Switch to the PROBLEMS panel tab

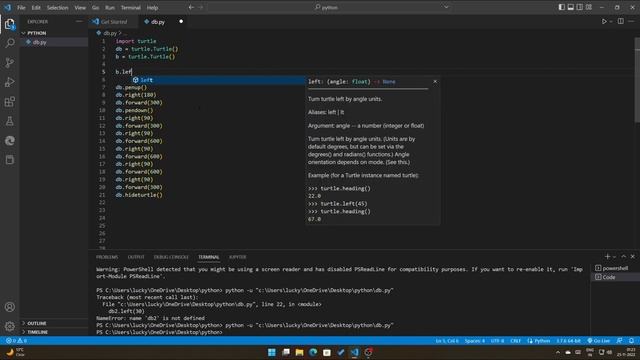pyautogui.click(x=107, y=257)
